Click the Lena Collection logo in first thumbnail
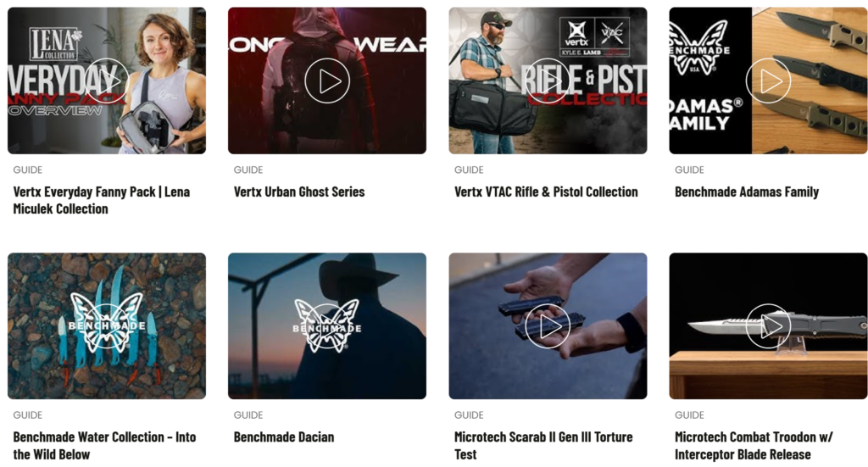 pos(54,44)
